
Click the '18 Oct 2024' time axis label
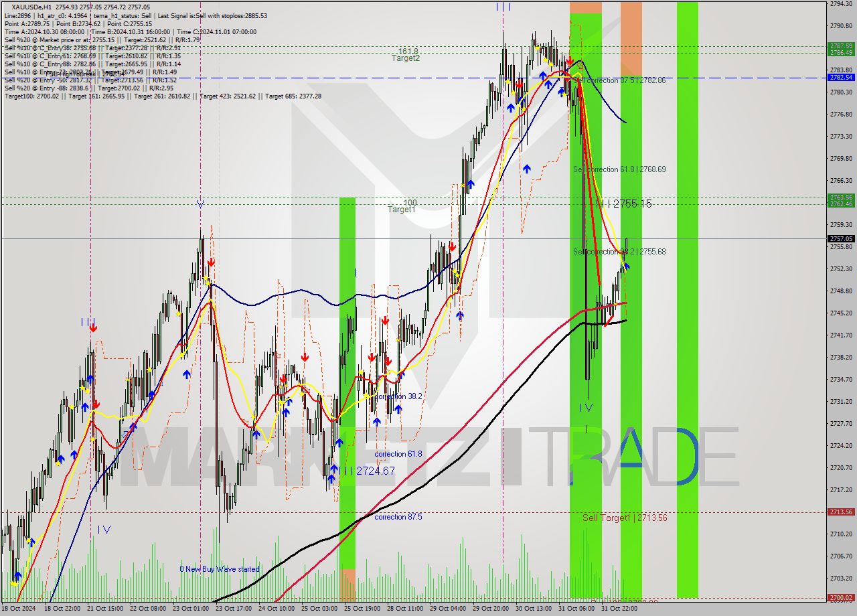point(18,609)
